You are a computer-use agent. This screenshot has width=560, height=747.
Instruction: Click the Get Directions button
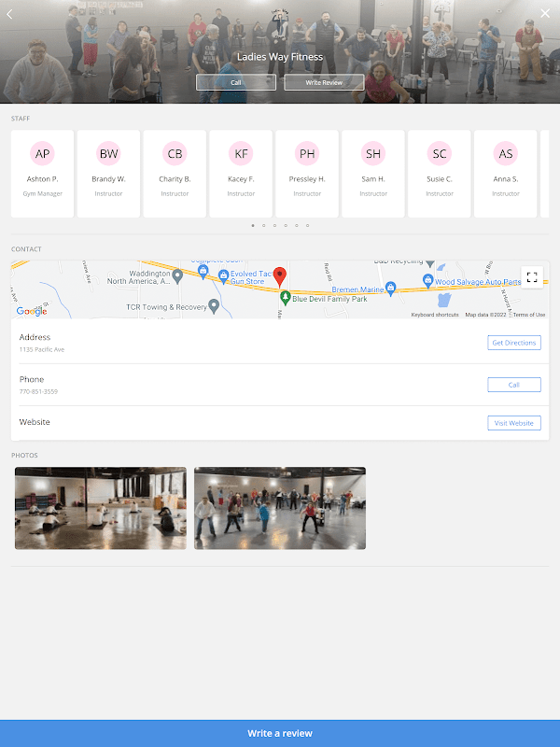514,343
